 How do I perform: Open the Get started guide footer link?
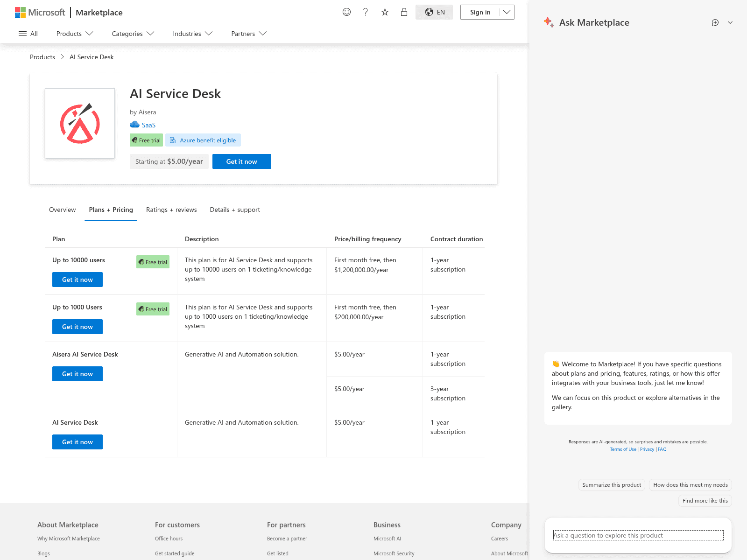coord(175,553)
